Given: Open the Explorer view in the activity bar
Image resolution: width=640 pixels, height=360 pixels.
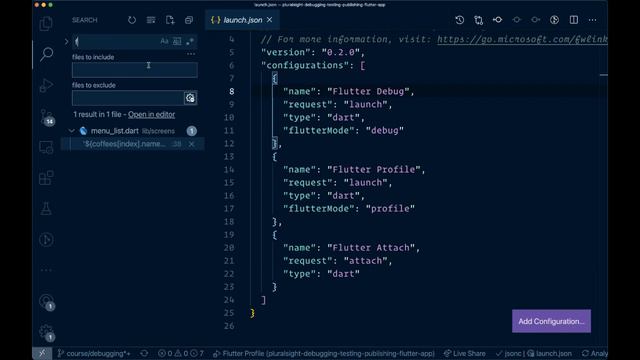Looking at the screenshot, I should click(x=46, y=24).
